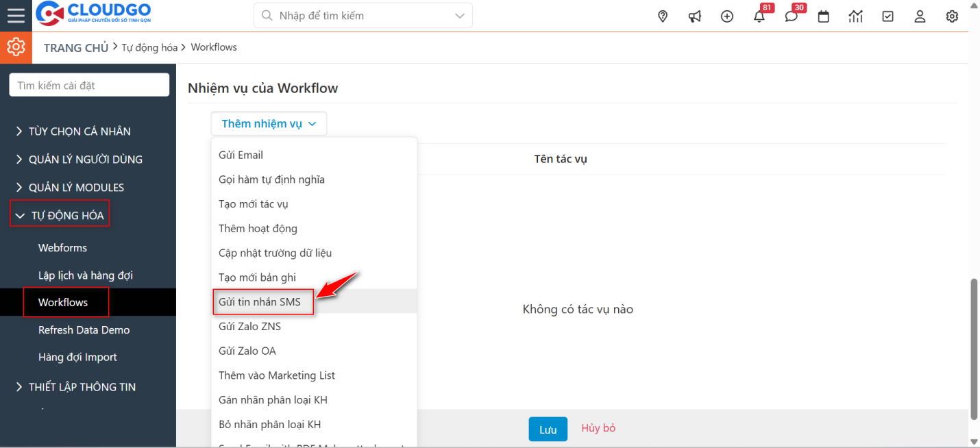Image resolution: width=980 pixels, height=448 pixels.
Task: Click the Tìm kiếm cài đặt search field
Action: tap(88, 84)
